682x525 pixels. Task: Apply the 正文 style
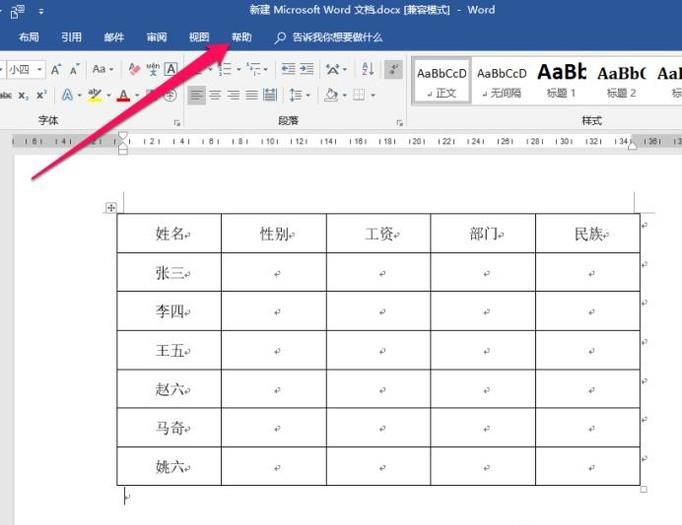pos(441,81)
